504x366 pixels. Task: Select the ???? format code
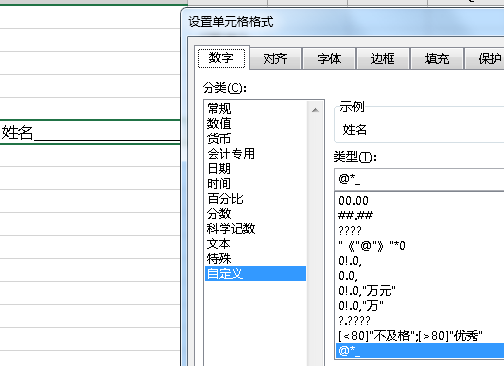coord(420,231)
